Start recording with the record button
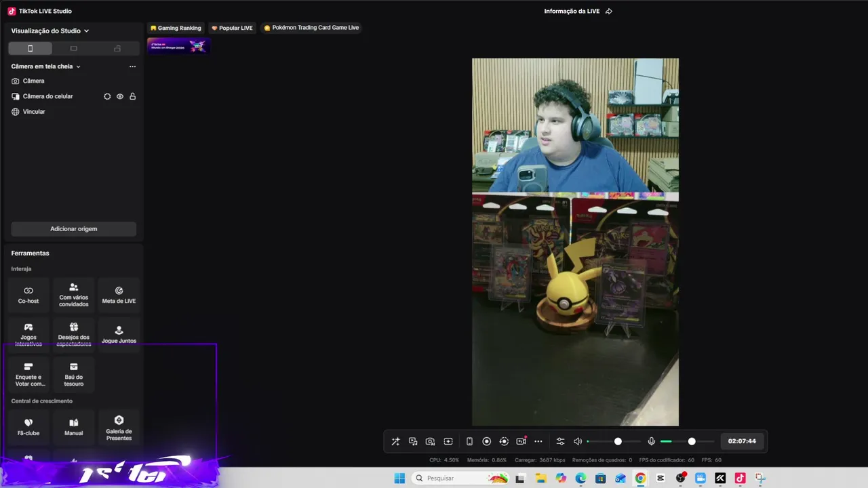Screen dimensions: 868x488 point(486,441)
